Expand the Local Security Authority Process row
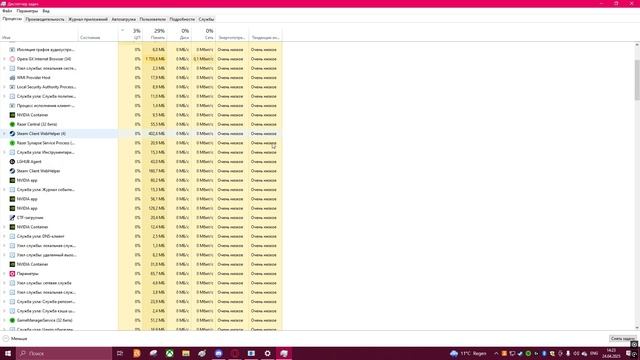 [4, 87]
